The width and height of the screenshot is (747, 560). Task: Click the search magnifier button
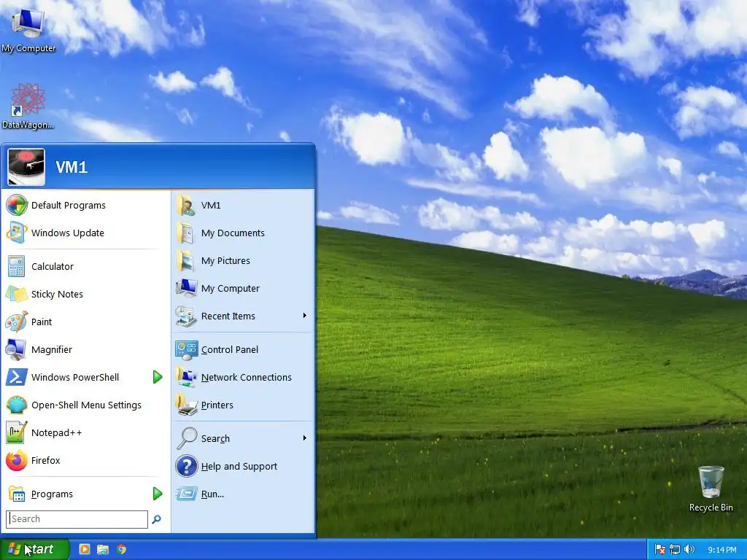point(156,519)
